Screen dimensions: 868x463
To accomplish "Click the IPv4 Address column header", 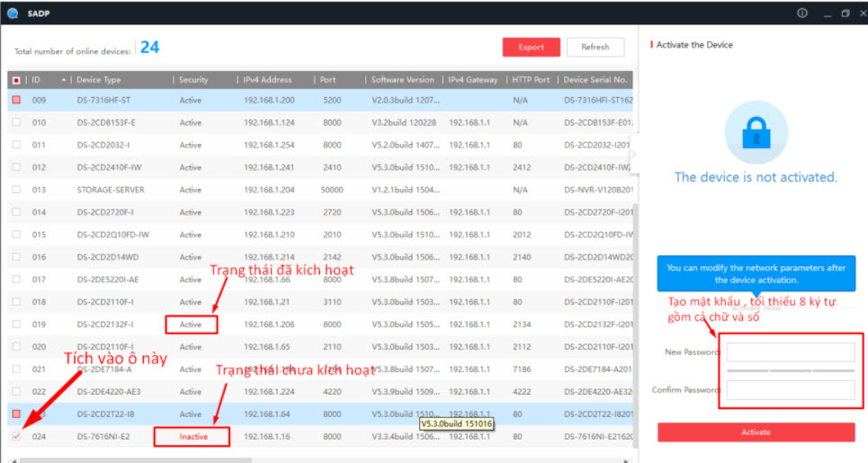I will (x=268, y=80).
